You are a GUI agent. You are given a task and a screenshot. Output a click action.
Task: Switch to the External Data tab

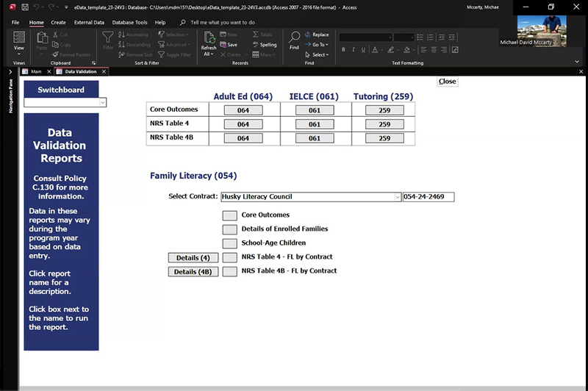(x=89, y=23)
